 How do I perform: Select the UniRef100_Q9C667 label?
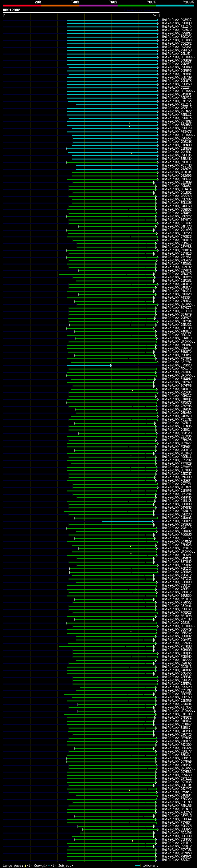click(x=176, y=139)
